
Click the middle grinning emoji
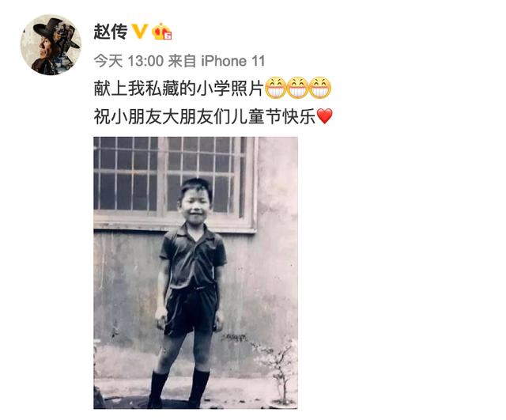click(298, 88)
